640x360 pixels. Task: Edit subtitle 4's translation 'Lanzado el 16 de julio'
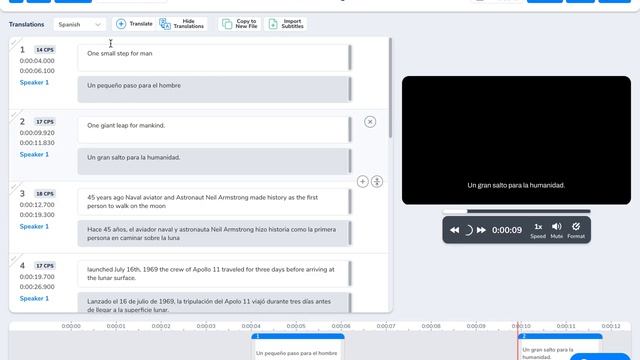pyautogui.click(x=214, y=303)
